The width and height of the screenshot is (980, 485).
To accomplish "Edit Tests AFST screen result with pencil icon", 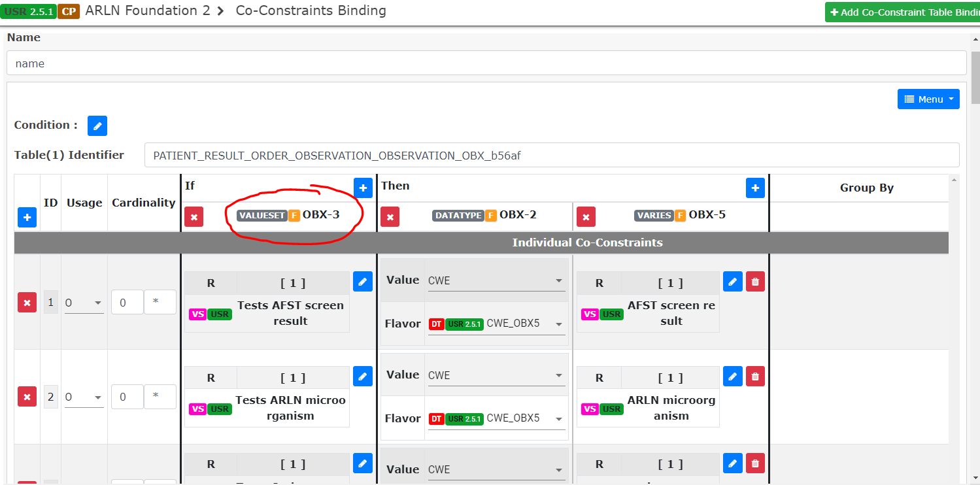I will (363, 281).
